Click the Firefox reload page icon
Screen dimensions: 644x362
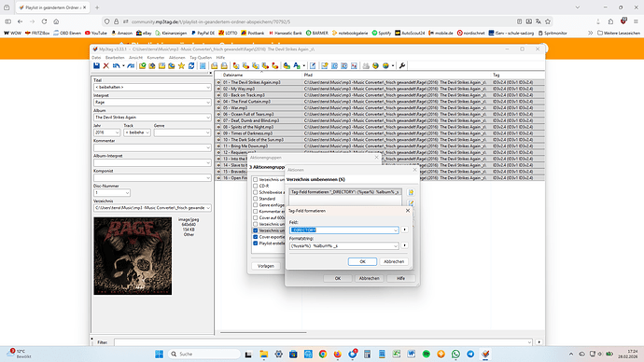click(x=45, y=21)
